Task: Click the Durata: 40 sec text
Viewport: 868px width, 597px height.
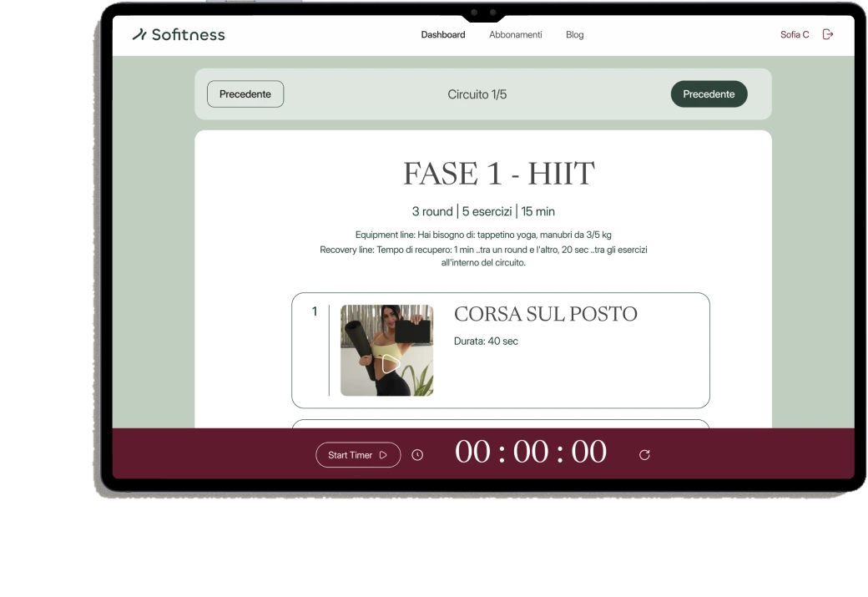Action: click(486, 342)
